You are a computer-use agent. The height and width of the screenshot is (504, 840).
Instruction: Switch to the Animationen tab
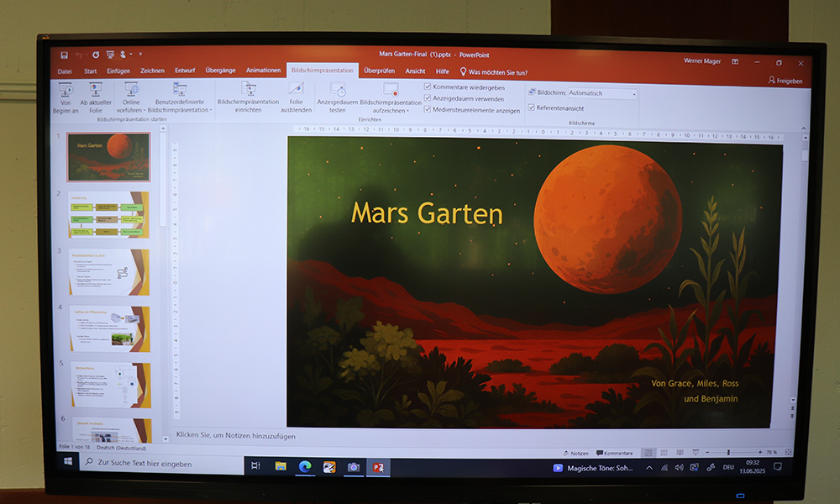[x=263, y=71]
